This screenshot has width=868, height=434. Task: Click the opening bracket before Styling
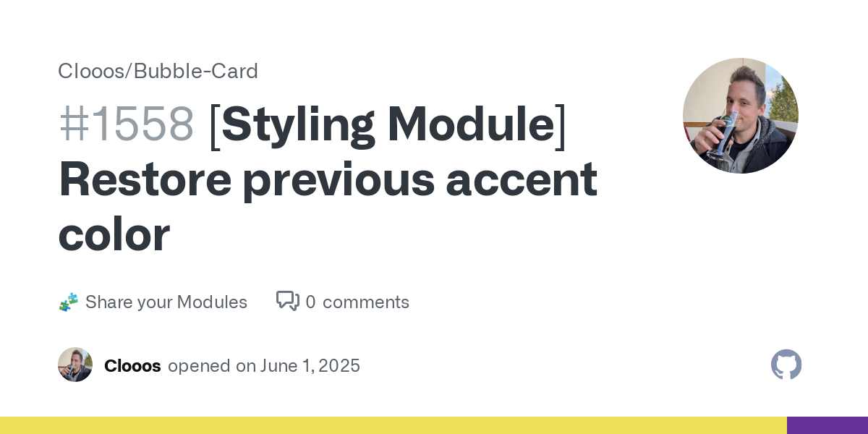click(214, 126)
